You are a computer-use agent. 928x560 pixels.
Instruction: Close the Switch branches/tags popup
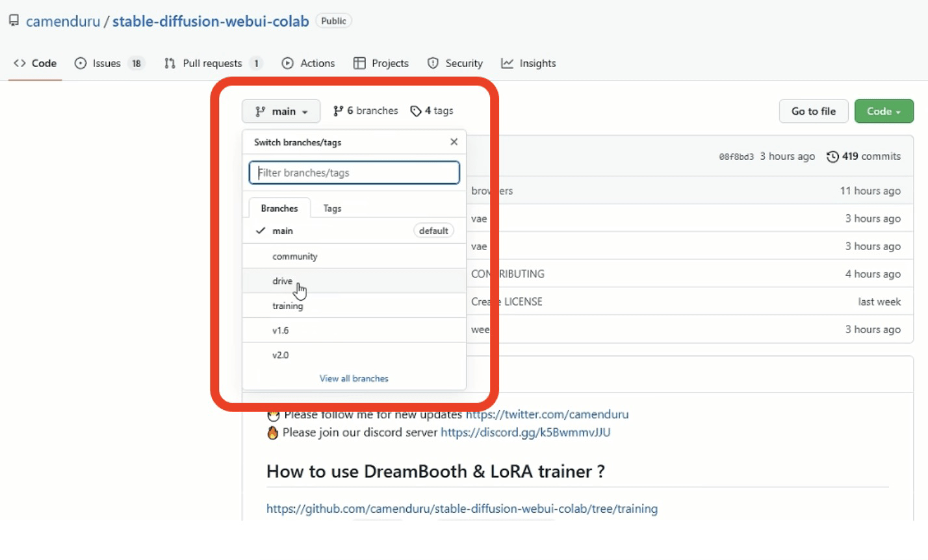[x=454, y=142]
